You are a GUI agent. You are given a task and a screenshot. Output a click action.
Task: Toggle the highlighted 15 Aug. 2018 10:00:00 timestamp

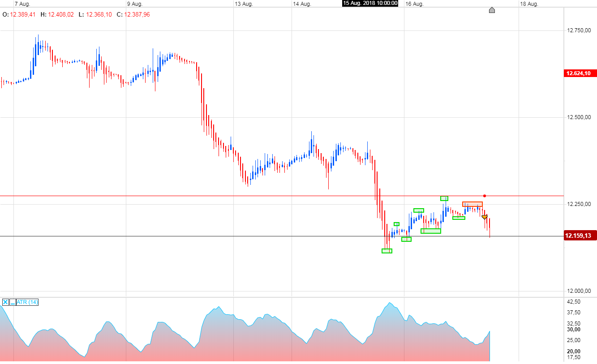pos(369,4)
